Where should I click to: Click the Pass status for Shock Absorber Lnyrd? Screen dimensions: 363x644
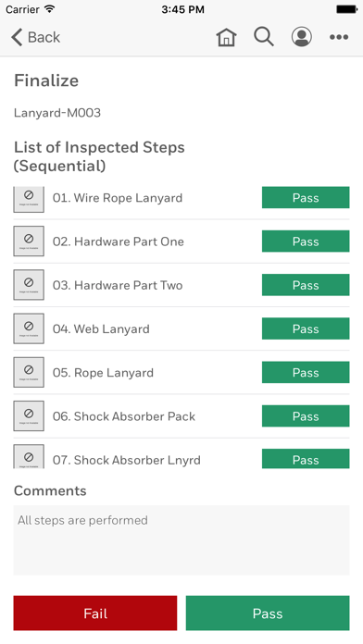(x=306, y=459)
